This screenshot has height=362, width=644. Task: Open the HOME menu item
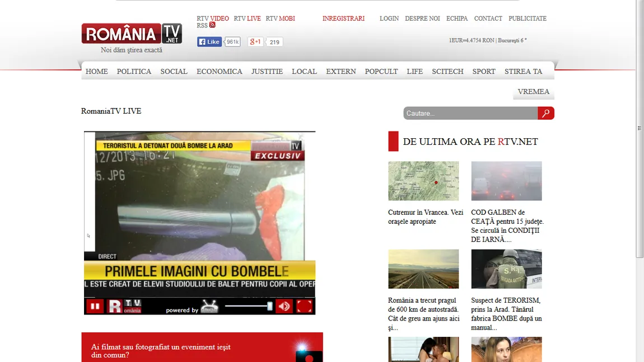96,72
